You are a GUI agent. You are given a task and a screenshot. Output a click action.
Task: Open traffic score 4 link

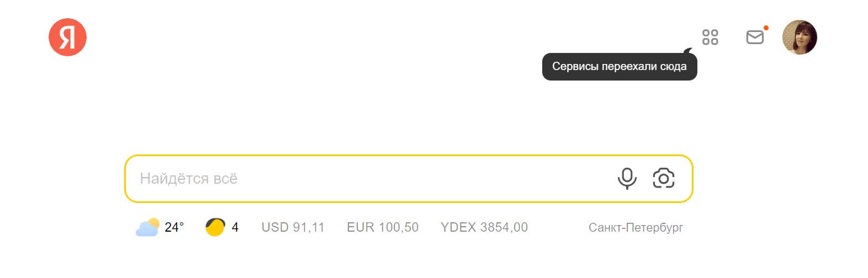coord(235,227)
